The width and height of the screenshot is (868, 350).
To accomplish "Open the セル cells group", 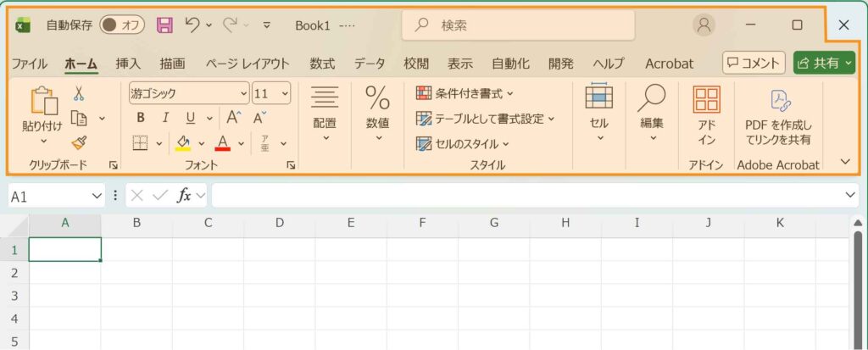I will [599, 113].
